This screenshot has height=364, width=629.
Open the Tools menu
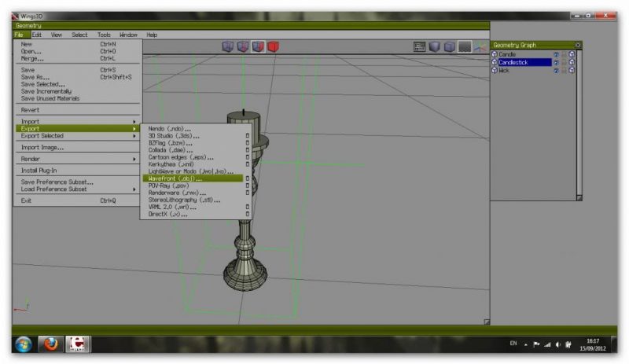[x=104, y=35]
